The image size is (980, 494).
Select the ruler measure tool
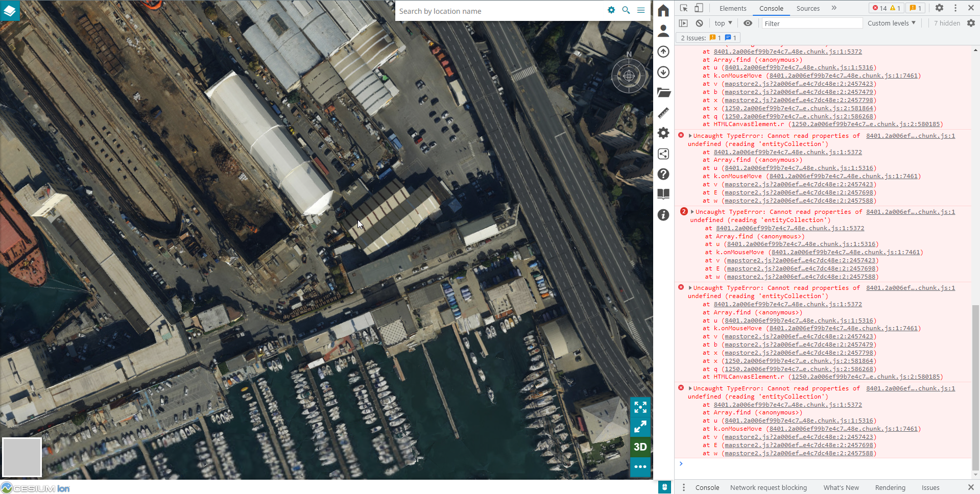663,113
